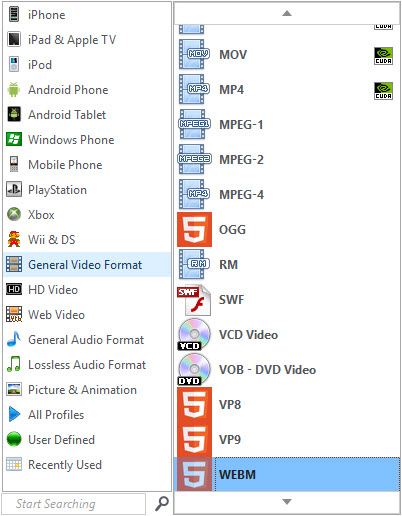This screenshot has width=402, height=516.
Task: Select the WEBM format entry
Action: tap(287, 474)
